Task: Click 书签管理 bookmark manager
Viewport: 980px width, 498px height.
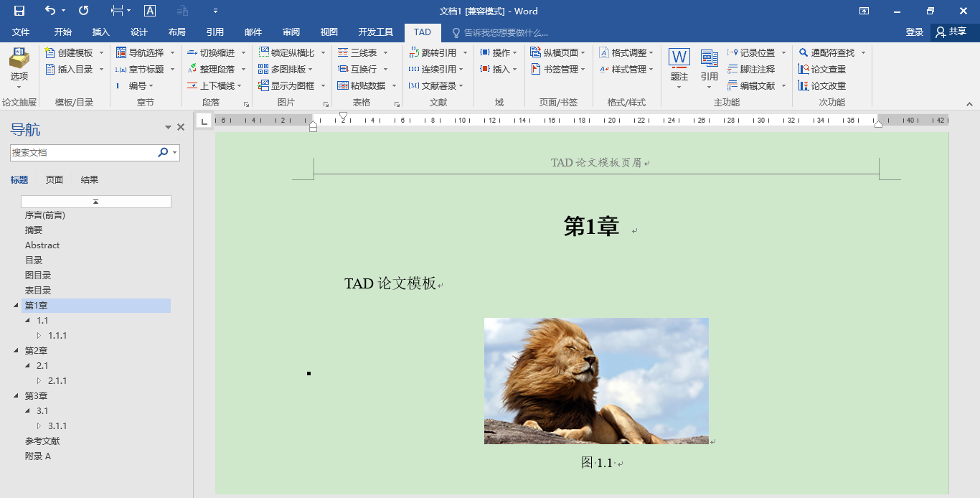Action: (555, 70)
